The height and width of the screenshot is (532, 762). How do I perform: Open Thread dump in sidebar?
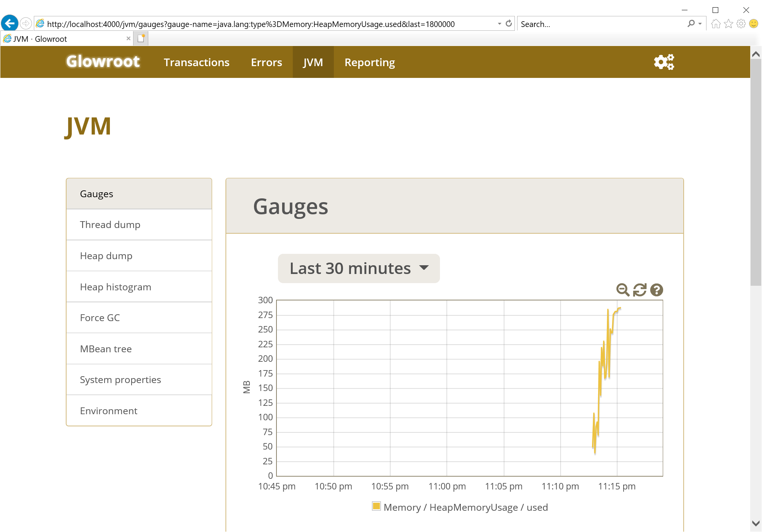pyautogui.click(x=110, y=225)
